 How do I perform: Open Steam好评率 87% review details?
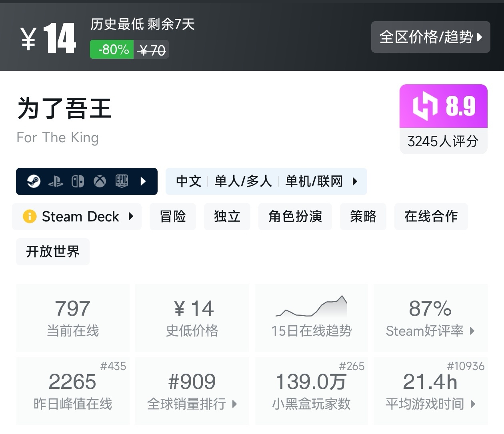pos(430,318)
